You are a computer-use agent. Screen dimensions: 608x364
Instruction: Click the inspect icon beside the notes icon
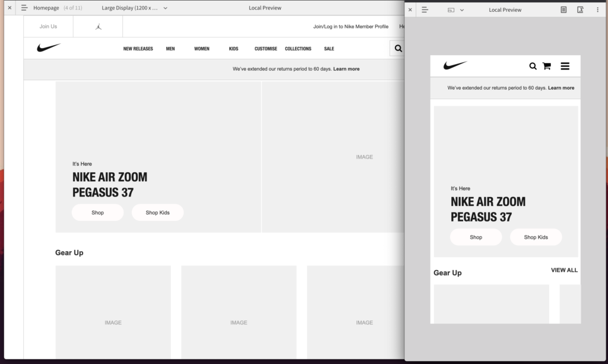click(x=580, y=10)
